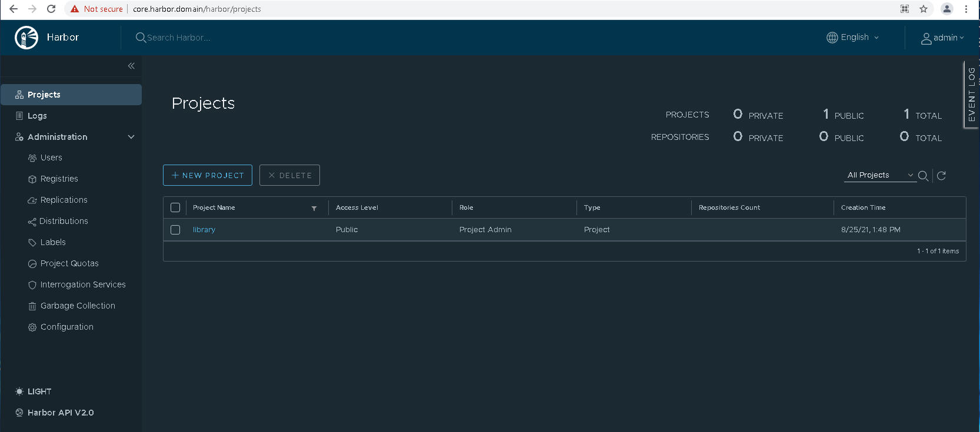The image size is (980, 432).
Task: Click the Type column header
Action: coord(592,207)
